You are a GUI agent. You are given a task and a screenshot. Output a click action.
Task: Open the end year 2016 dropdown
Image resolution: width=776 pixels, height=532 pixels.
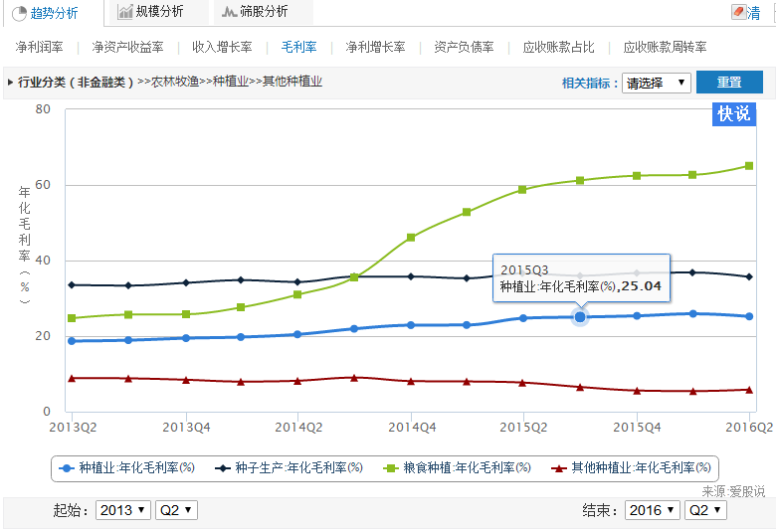(x=653, y=510)
